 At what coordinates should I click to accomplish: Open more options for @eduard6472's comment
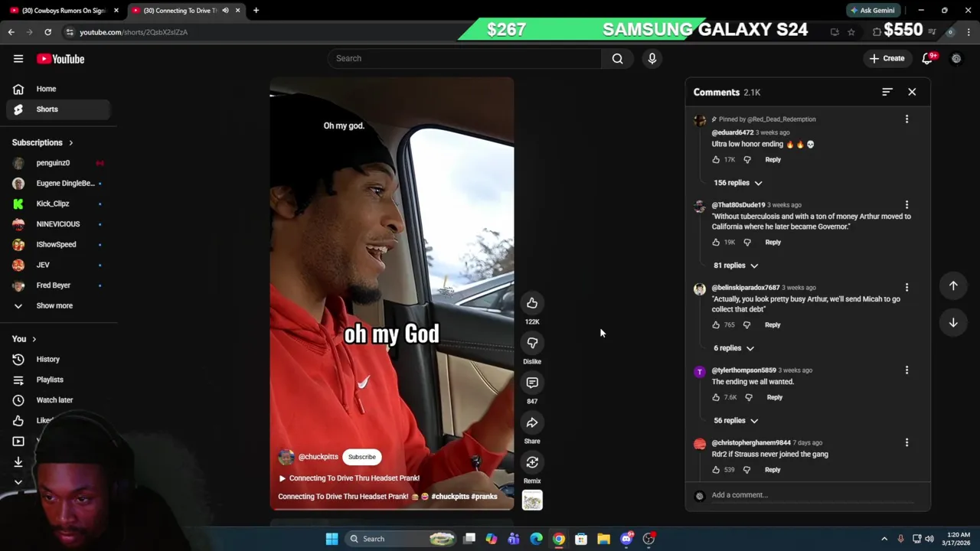(906, 119)
